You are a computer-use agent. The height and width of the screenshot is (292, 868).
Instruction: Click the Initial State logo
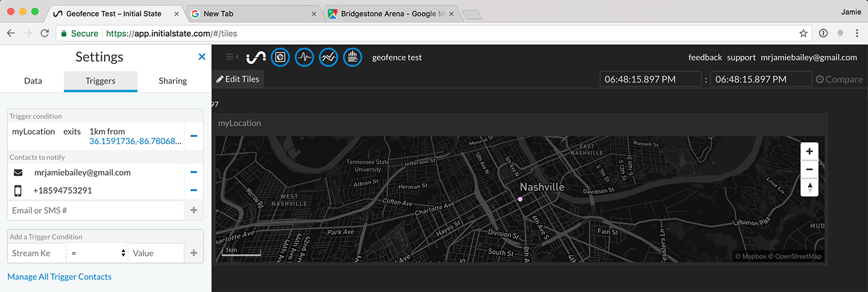[x=256, y=57]
